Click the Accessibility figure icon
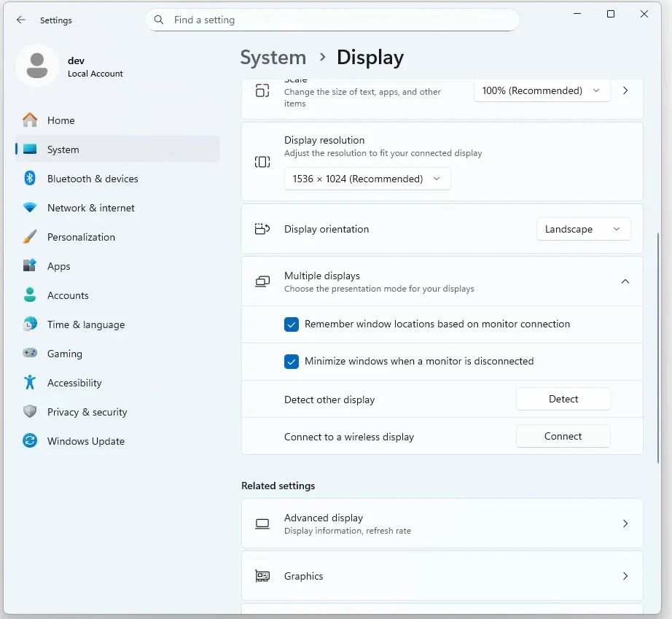Screen dimensions: 672x619 pos(30,382)
